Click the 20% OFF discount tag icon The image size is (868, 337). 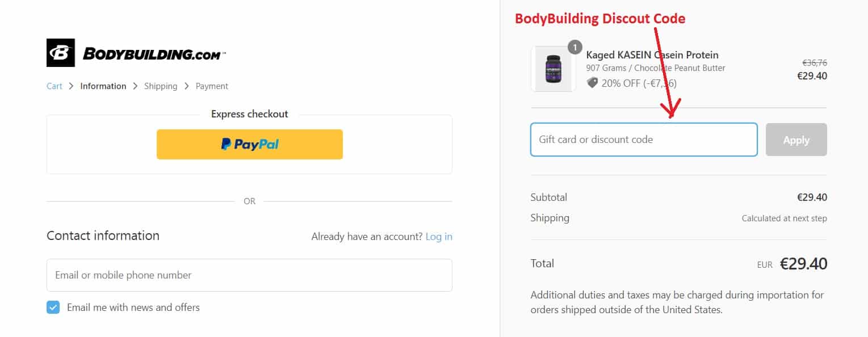point(592,82)
